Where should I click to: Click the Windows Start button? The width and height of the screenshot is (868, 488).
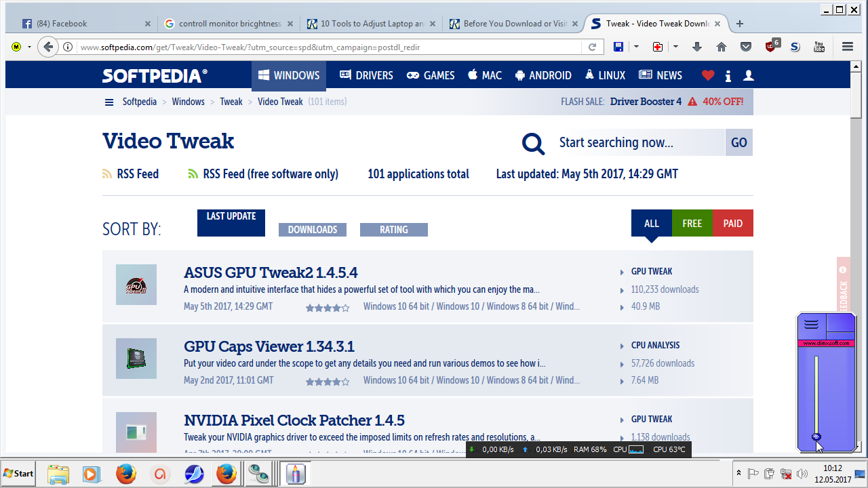[19, 473]
